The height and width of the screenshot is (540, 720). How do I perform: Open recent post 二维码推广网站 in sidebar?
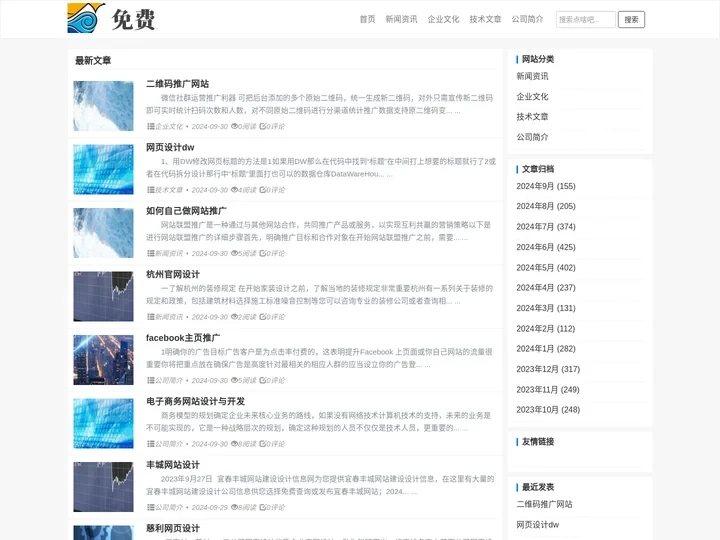[544, 504]
